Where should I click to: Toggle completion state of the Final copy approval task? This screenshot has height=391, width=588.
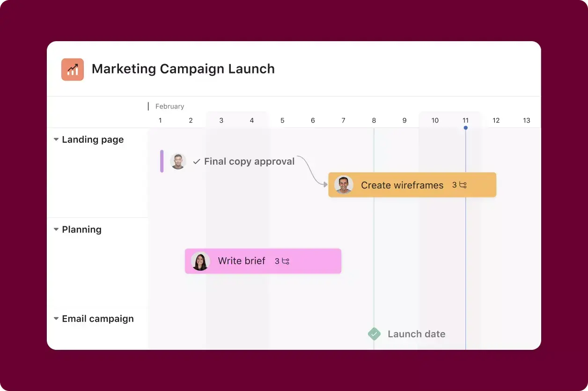pos(196,161)
